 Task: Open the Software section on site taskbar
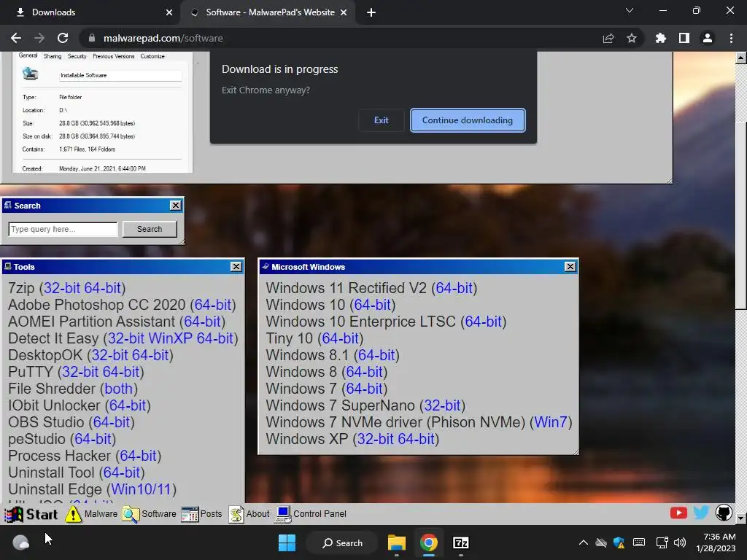click(x=149, y=514)
